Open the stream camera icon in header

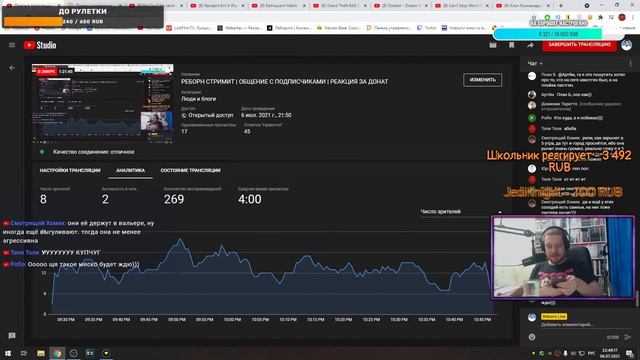coord(493,45)
